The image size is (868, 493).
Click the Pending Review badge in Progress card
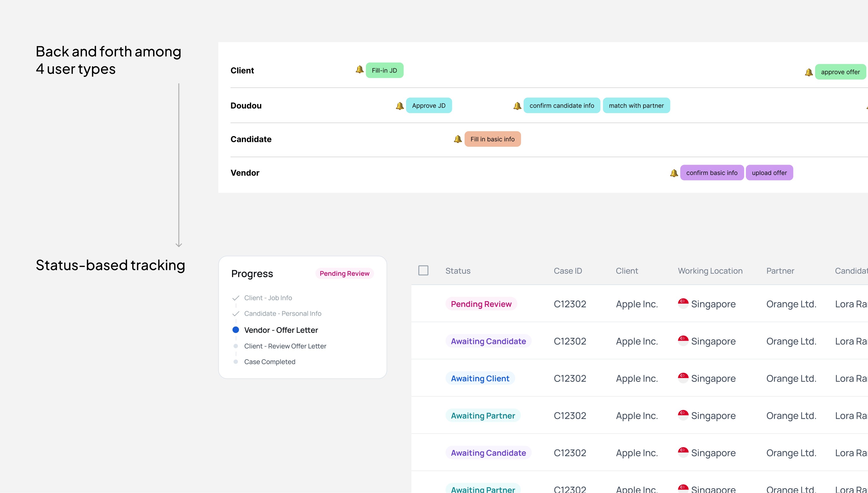pos(345,274)
